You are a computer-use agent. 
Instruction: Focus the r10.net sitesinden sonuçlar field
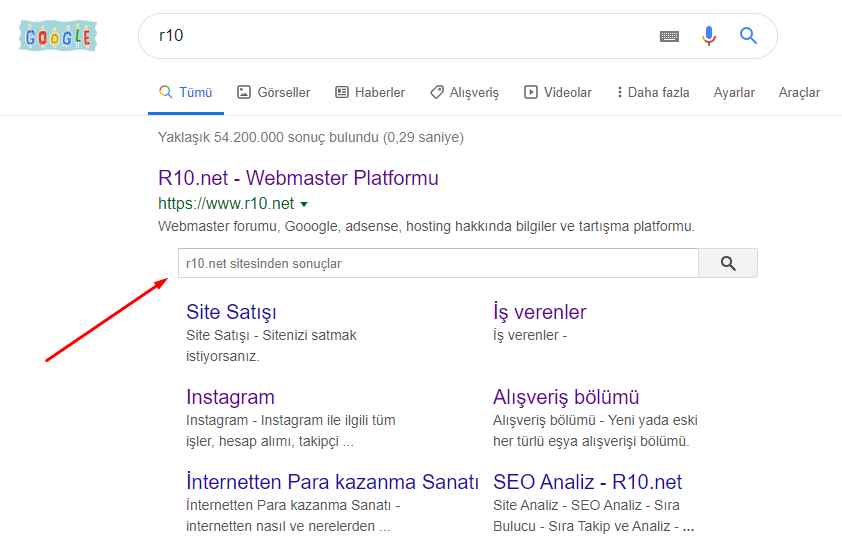pos(438,263)
